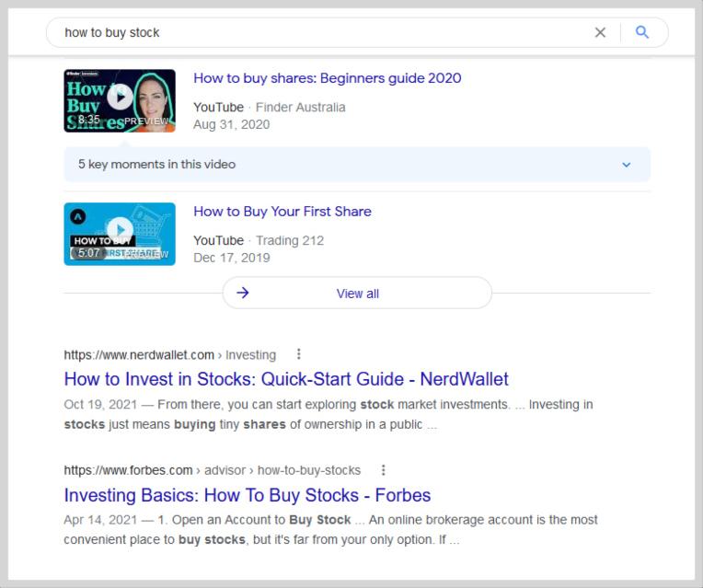Play the 'How to Buy Shares' video thumbnail
703x588 pixels.
(x=120, y=100)
